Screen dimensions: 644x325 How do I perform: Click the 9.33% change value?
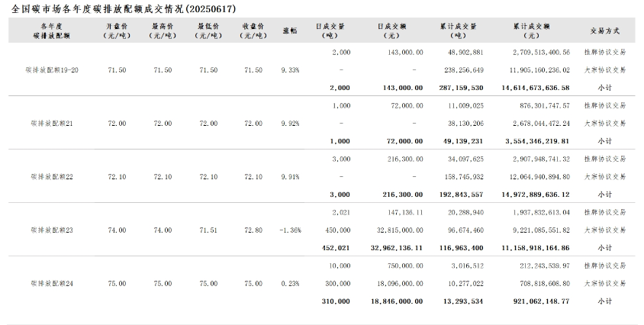[290, 70]
